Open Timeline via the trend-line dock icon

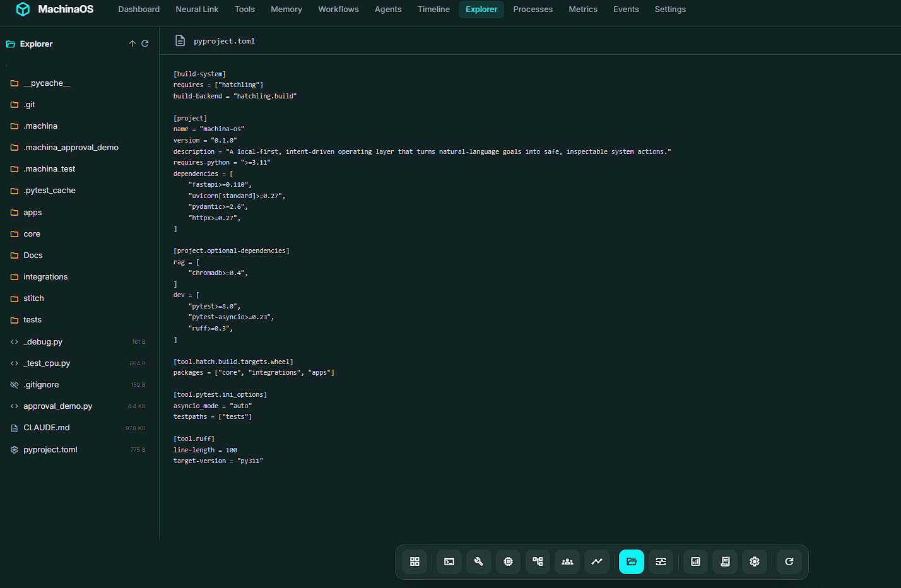coord(597,562)
